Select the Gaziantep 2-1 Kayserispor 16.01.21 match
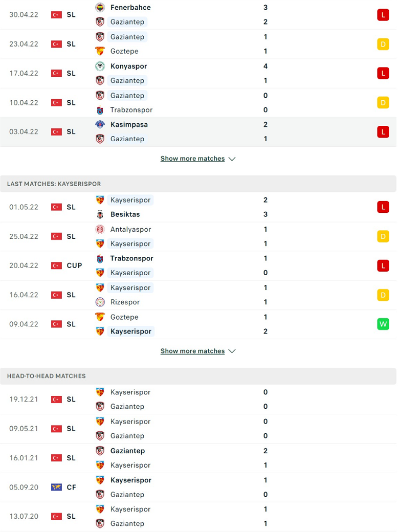This screenshot has width=399, height=532. pyautogui.click(x=198, y=458)
